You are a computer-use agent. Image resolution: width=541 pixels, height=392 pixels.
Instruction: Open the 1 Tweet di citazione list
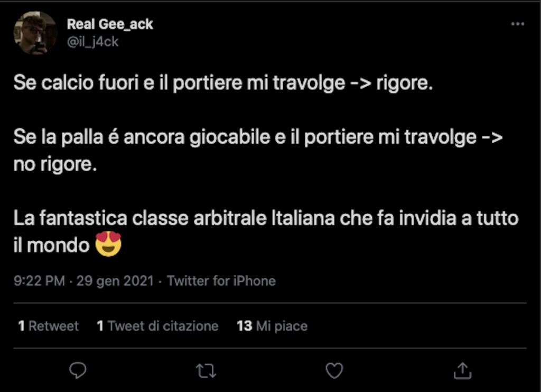coord(157,326)
